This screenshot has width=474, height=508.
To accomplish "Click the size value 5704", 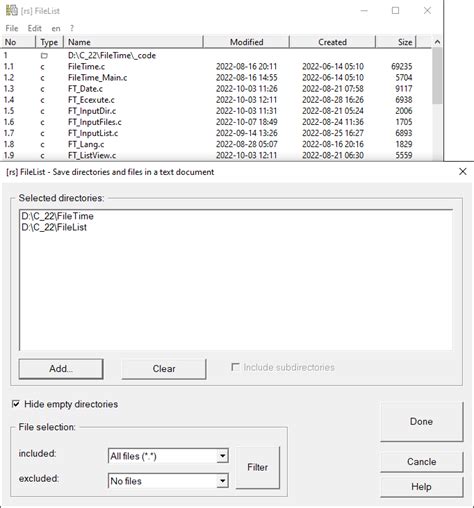I will 404,77.
